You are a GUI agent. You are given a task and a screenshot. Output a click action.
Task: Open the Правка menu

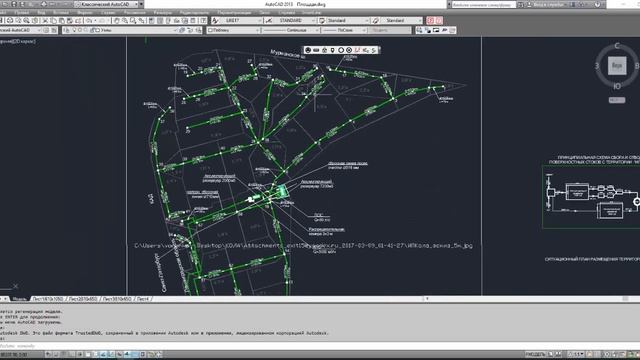[22, 13]
